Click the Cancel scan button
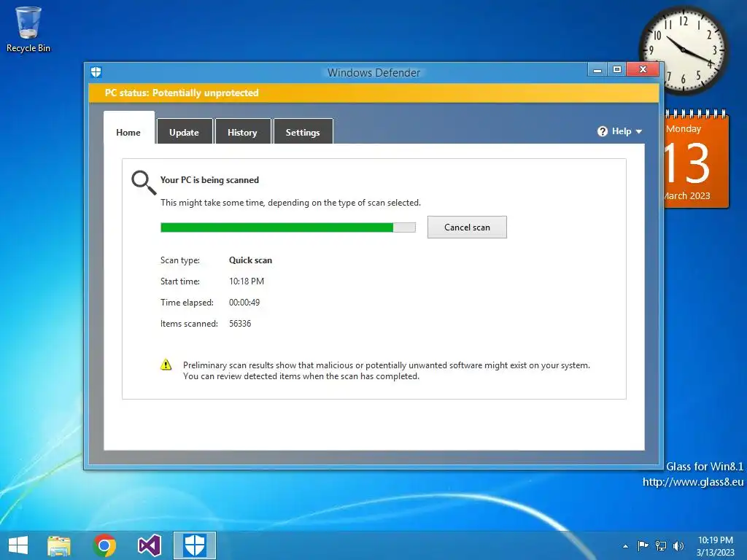The height and width of the screenshot is (560, 747). pos(467,227)
